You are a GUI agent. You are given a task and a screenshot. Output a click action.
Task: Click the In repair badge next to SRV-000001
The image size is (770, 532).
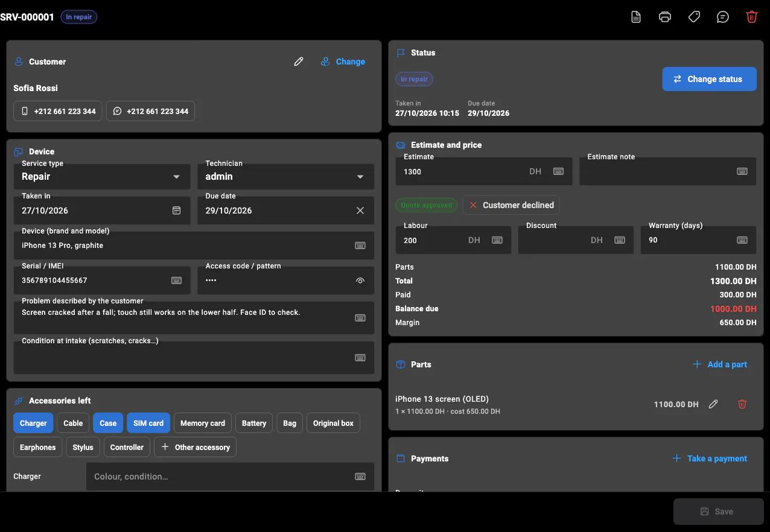click(x=79, y=17)
